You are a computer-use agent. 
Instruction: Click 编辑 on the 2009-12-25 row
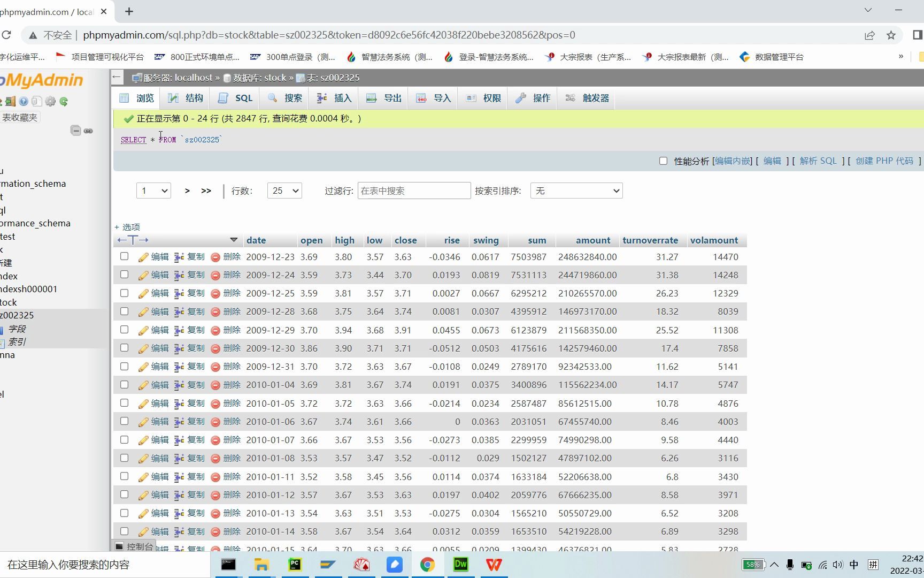(159, 293)
